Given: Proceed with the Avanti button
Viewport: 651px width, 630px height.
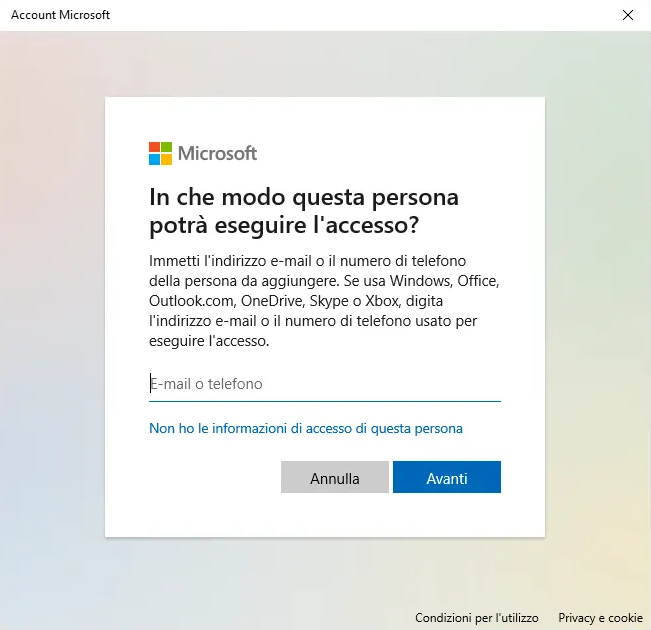Looking at the screenshot, I should [x=446, y=478].
